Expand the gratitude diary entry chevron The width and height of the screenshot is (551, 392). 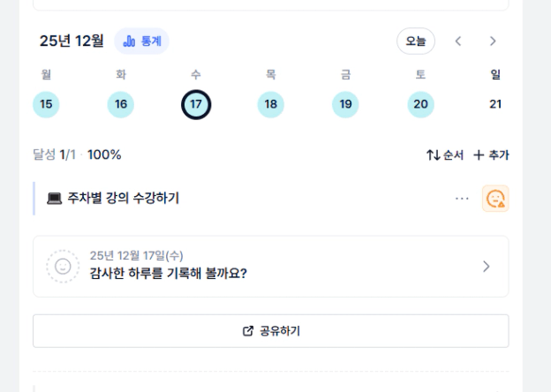[x=486, y=266]
